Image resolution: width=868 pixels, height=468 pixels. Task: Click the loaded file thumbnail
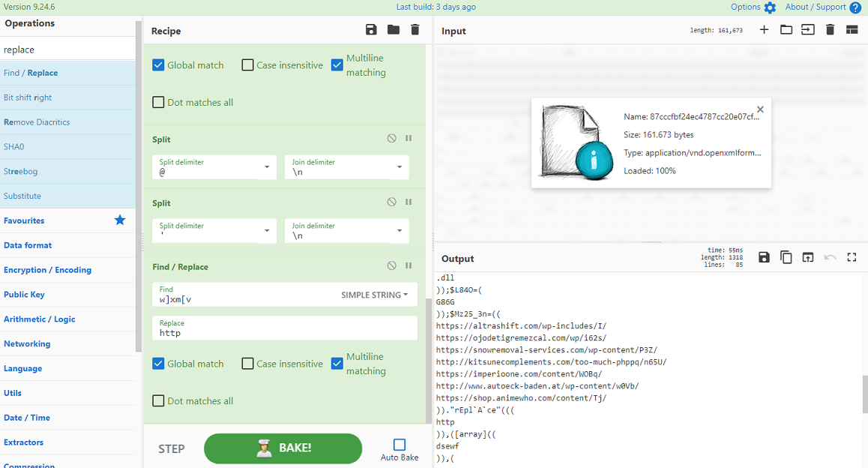click(x=576, y=143)
